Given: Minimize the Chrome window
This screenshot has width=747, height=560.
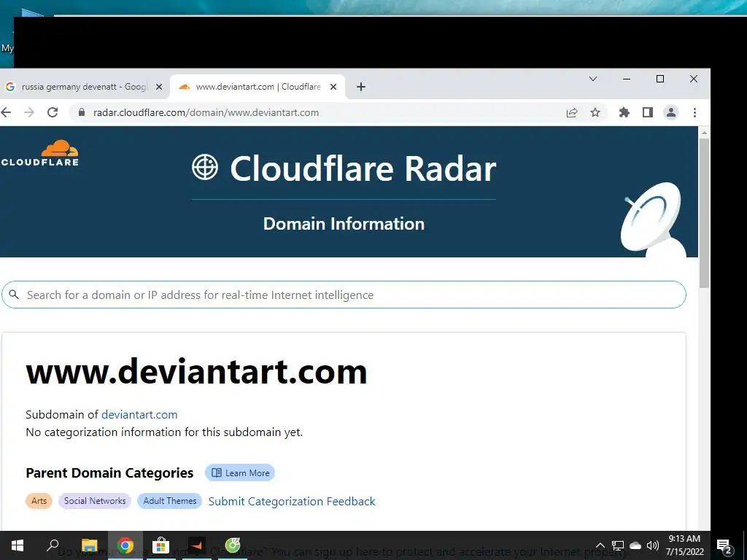Looking at the screenshot, I should [627, 79].
